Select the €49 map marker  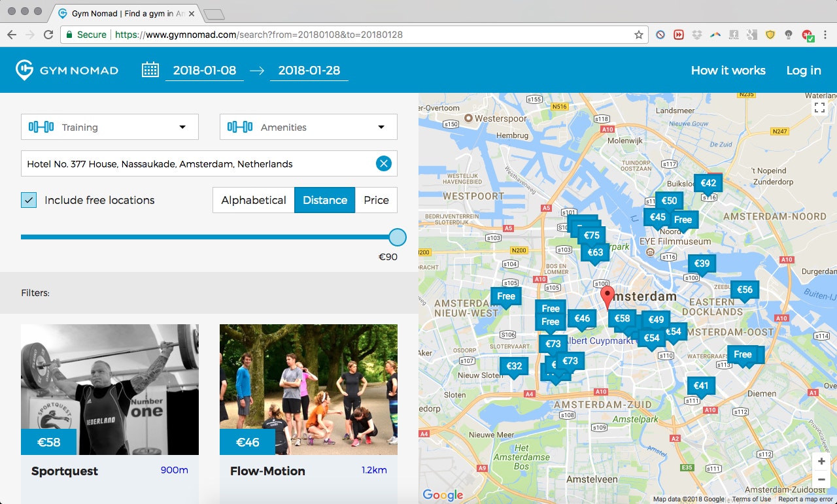(x=656, y=320)
